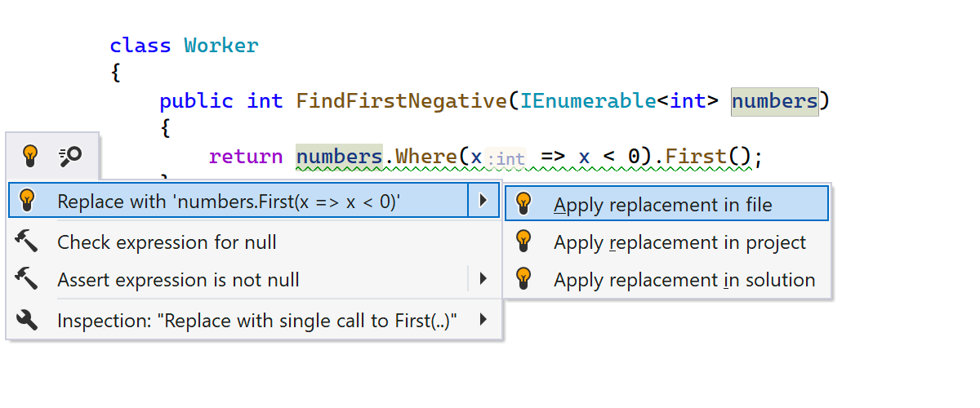980x408 pixels.
Task: Click the wrench icon beside Inspection entry
Action: point(27,321)
